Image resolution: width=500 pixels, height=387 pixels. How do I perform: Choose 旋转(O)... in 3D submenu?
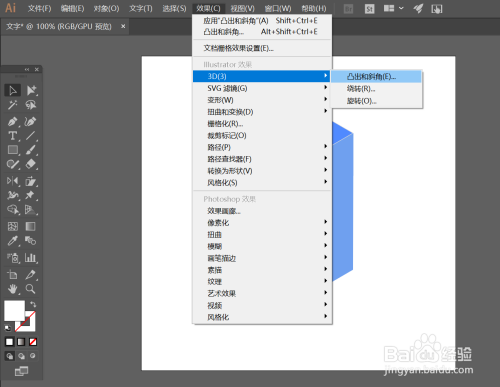point(377,101)
